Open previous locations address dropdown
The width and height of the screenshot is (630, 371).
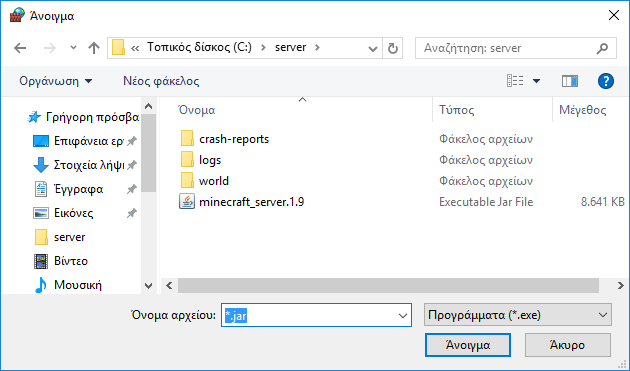point(372,49)
